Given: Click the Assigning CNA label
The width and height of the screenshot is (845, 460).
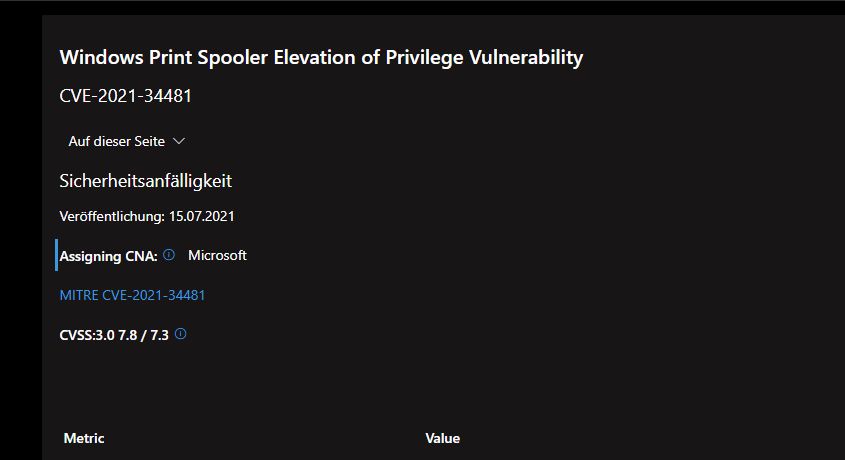Looking at the screenshot, I should pos(108,256).
